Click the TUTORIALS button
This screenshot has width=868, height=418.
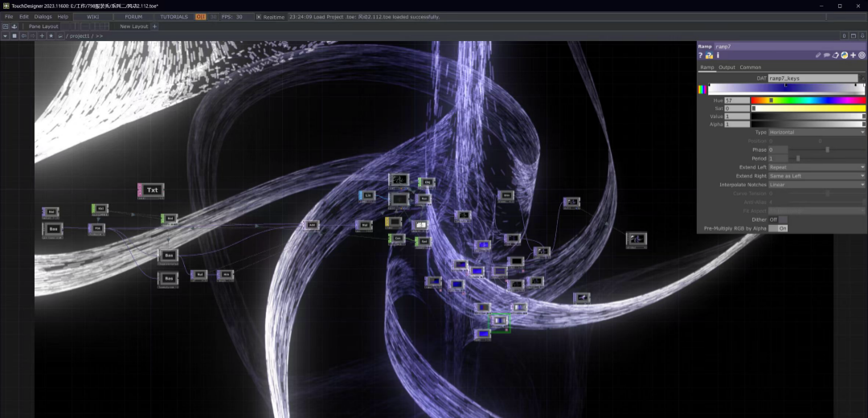[174, 17]
